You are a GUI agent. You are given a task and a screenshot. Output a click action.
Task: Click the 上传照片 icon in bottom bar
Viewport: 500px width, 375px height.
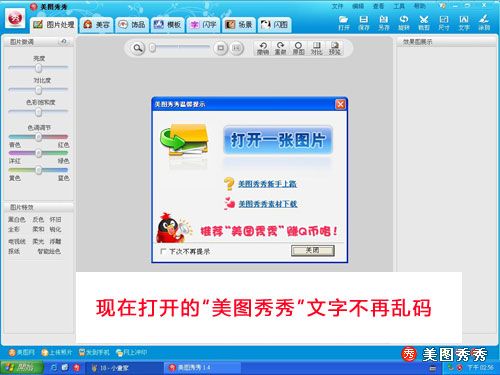pos(44,352)
